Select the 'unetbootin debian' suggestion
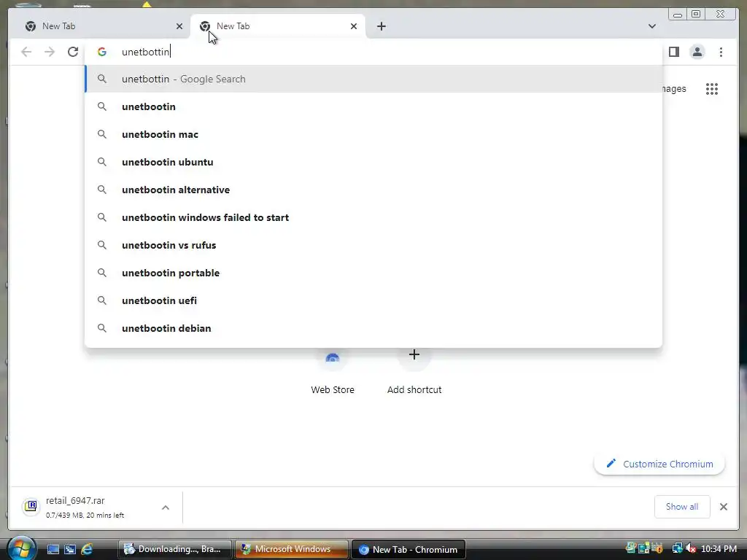Image resolution: width=747 pixels, height=560 pixels. (373, 328)
